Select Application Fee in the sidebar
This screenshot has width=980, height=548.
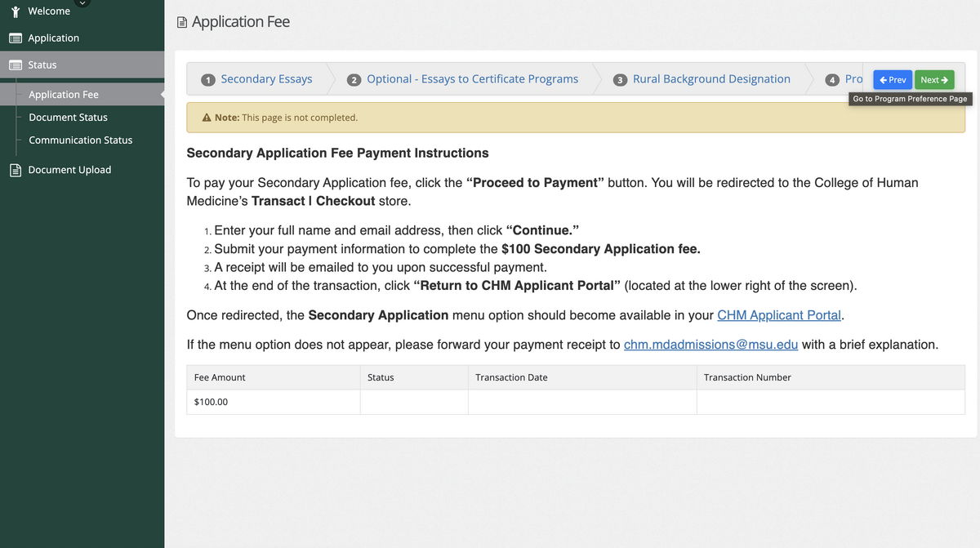64,95
